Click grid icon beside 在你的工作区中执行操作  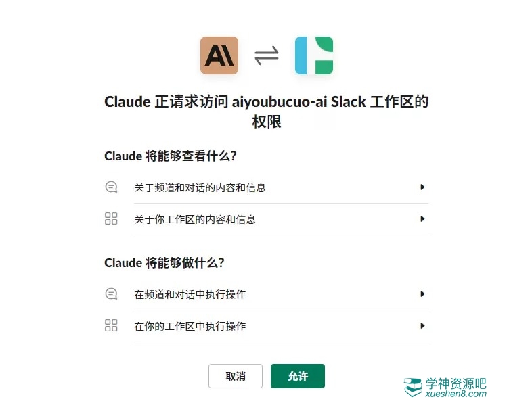click(112, 326)
